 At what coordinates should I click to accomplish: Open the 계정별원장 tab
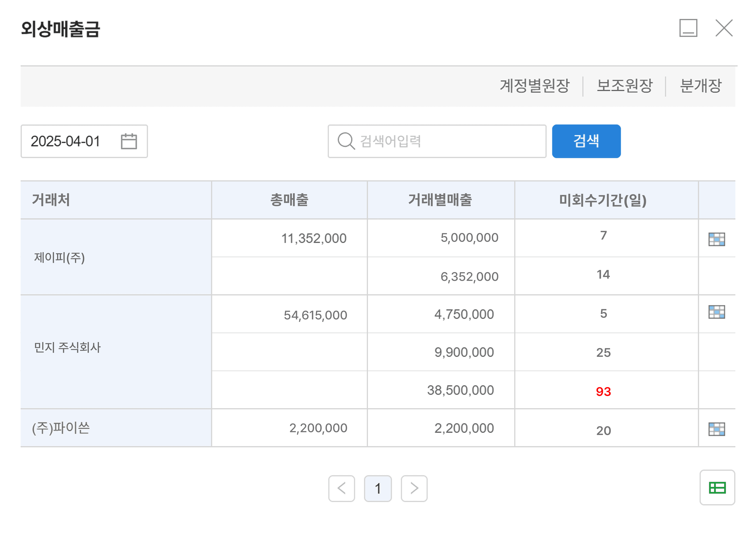pos(535,86)
